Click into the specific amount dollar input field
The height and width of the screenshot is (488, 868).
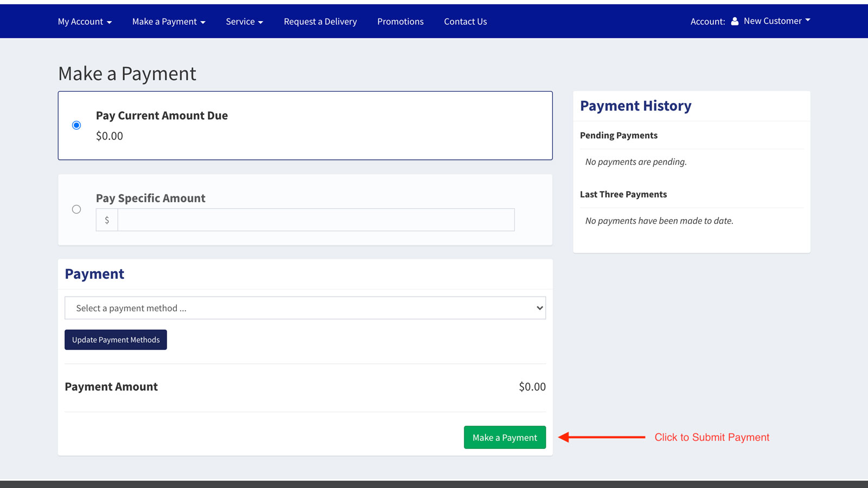(316, 220)
